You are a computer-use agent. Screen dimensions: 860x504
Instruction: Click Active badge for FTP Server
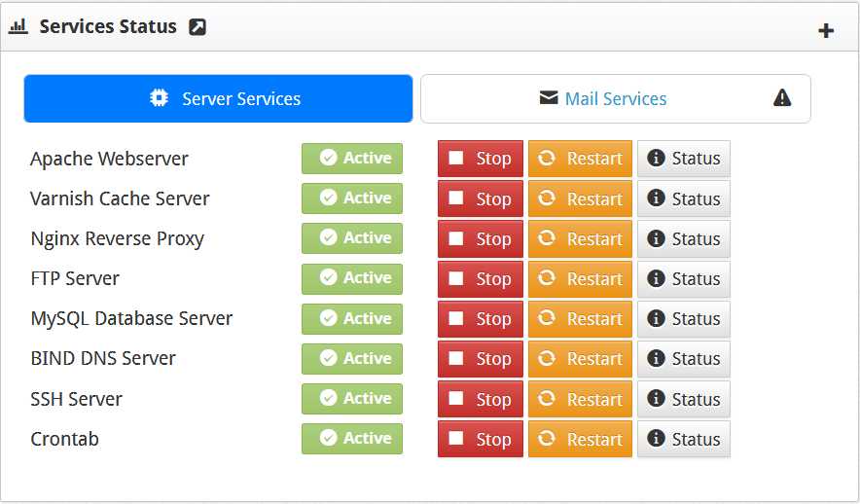pyautogui.click(x=352, y=278)
